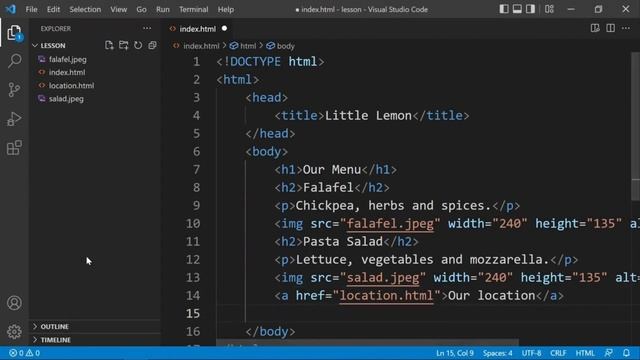Open the Accounts menu

[14, 303]
